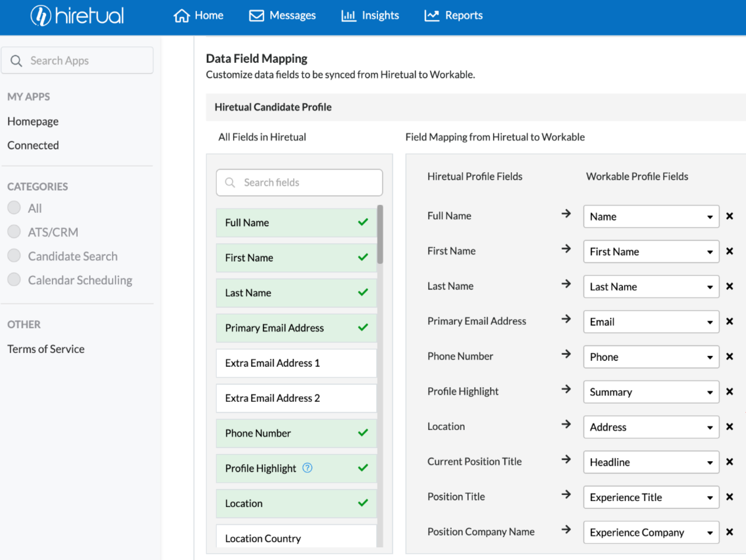Open the Last Name Workable dropdown
746x560 pixels.
pos(651,287)
